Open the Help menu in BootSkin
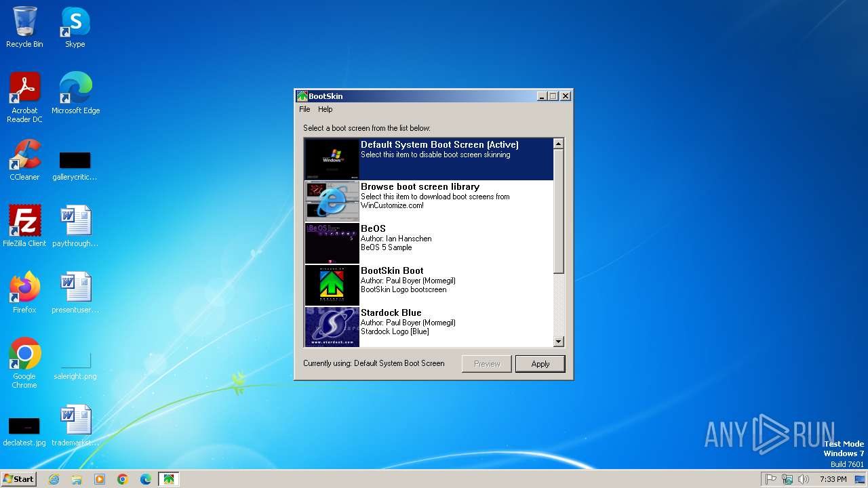Viewport: 868px width, 488px height. pos(325,109)
